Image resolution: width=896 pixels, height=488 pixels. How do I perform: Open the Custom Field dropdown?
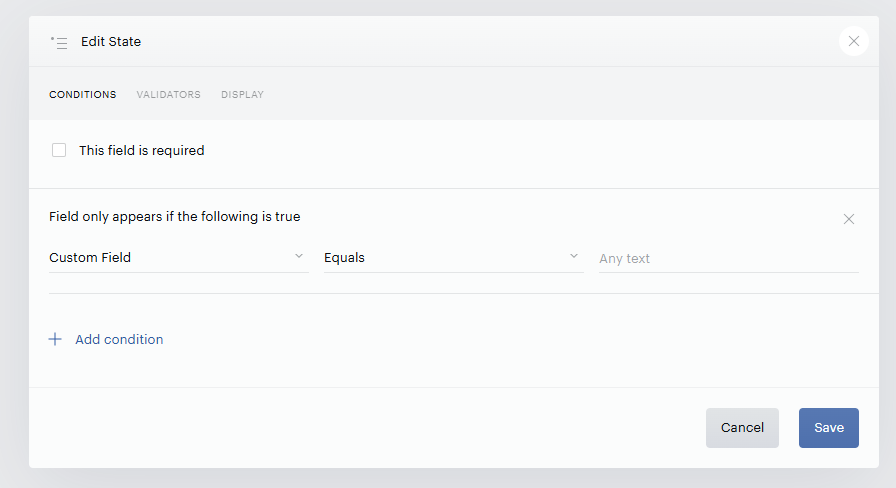tap(179, 258)
